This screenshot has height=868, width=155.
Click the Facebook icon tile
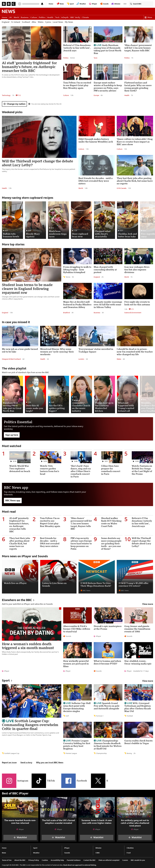[x=68, y=781]
